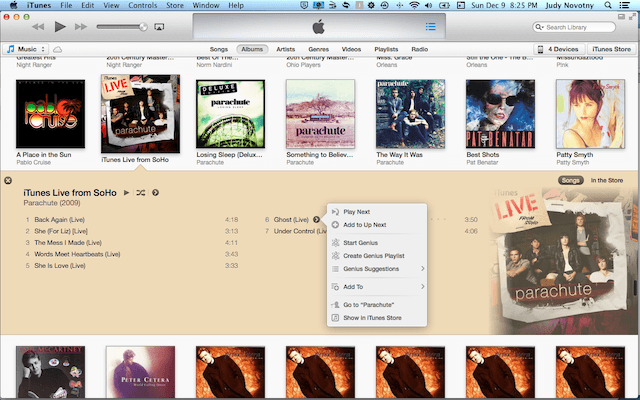Viewport: 640px width, 400px height.
Task: Open album options arrow next to shuffle
Action: pos(156,193)
